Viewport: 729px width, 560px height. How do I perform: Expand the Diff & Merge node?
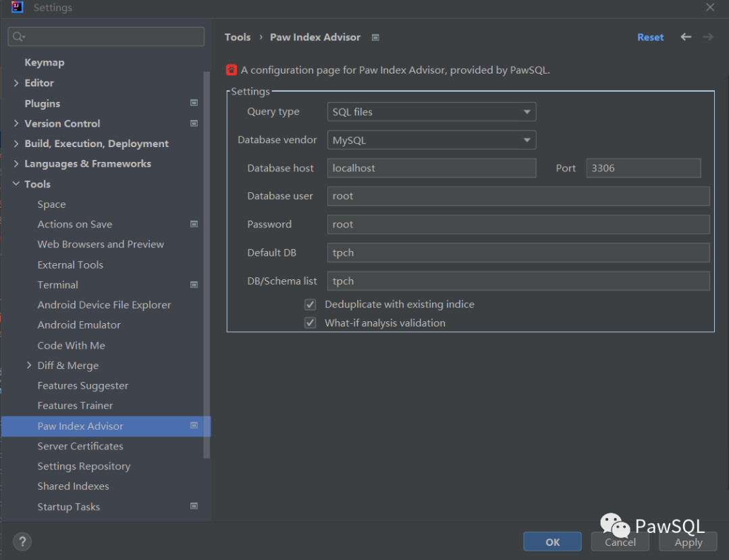[x=29, y=365]
